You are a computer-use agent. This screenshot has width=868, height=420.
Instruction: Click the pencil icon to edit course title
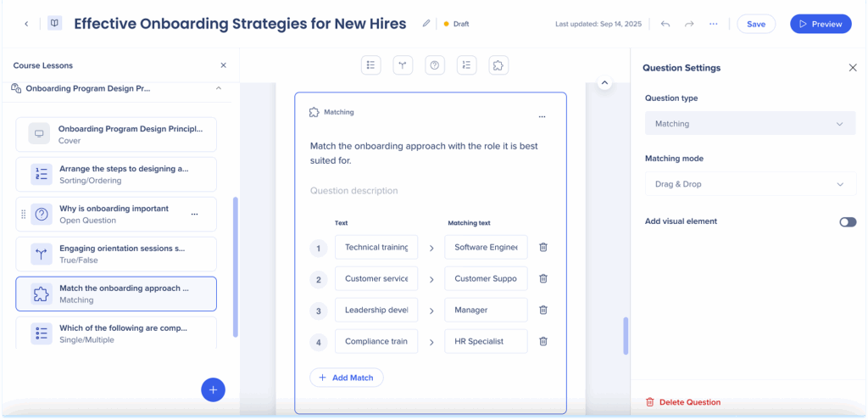point(426,24)
